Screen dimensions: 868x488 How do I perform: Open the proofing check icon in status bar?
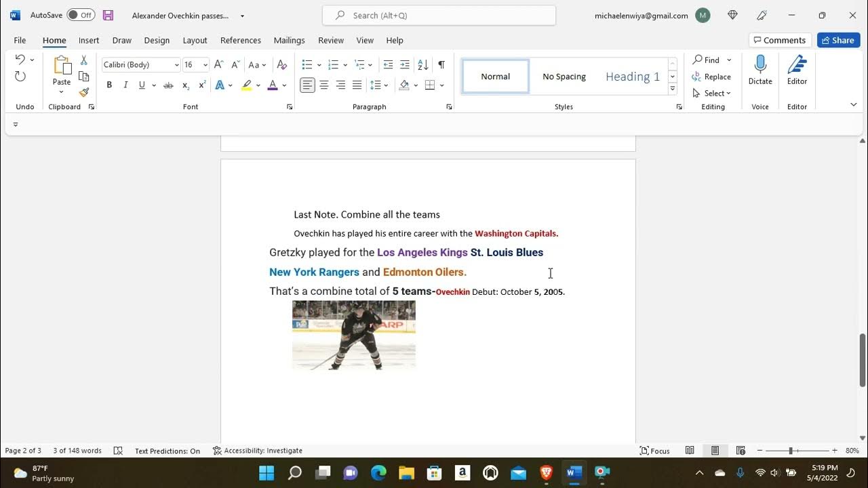[118, 451]
